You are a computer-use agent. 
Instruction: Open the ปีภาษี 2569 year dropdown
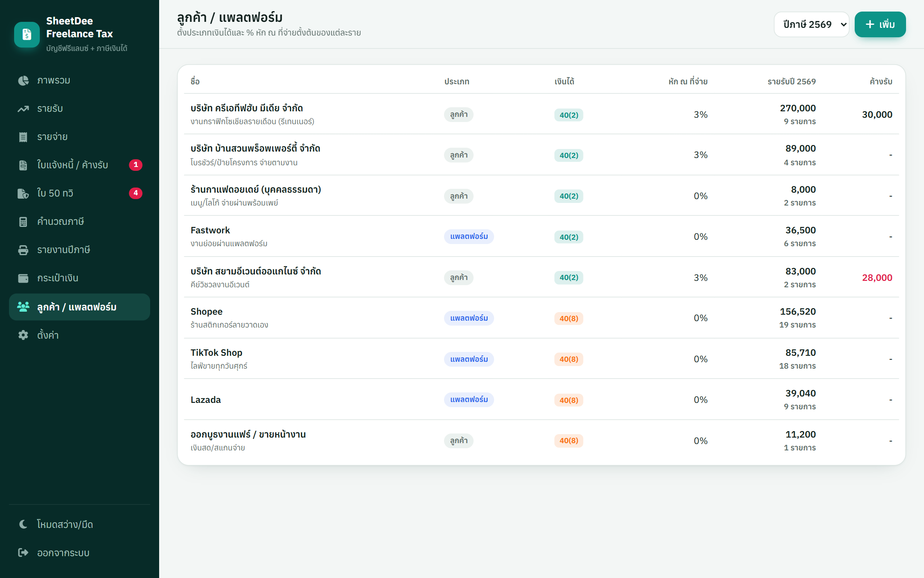[811, 24]
